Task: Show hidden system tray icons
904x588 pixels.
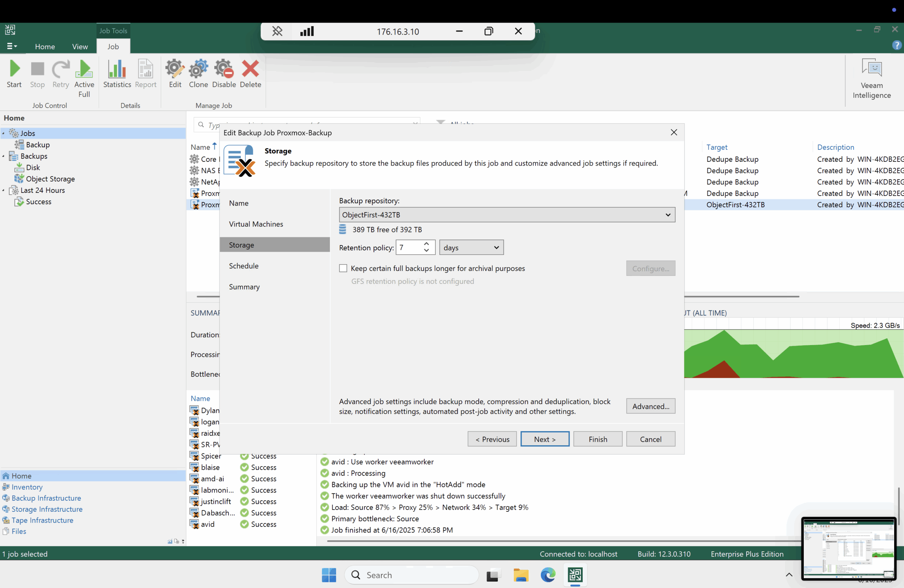Action: [789, 575]
